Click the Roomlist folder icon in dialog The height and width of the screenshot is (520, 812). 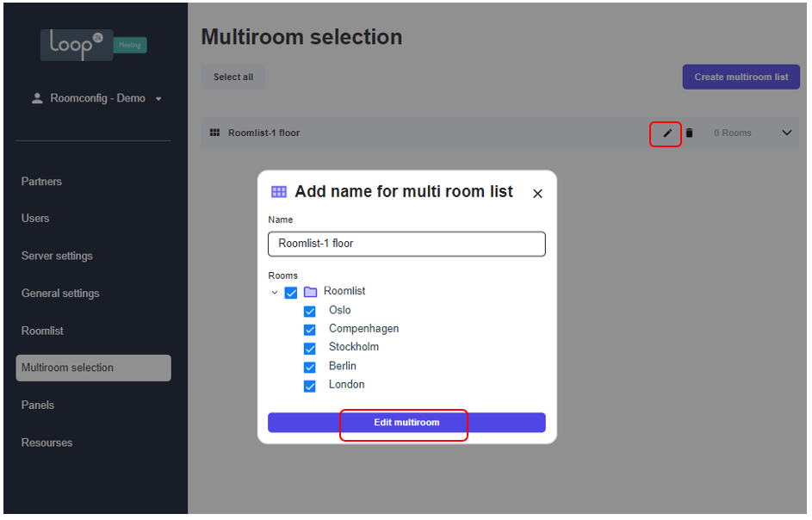coord(310,292)
